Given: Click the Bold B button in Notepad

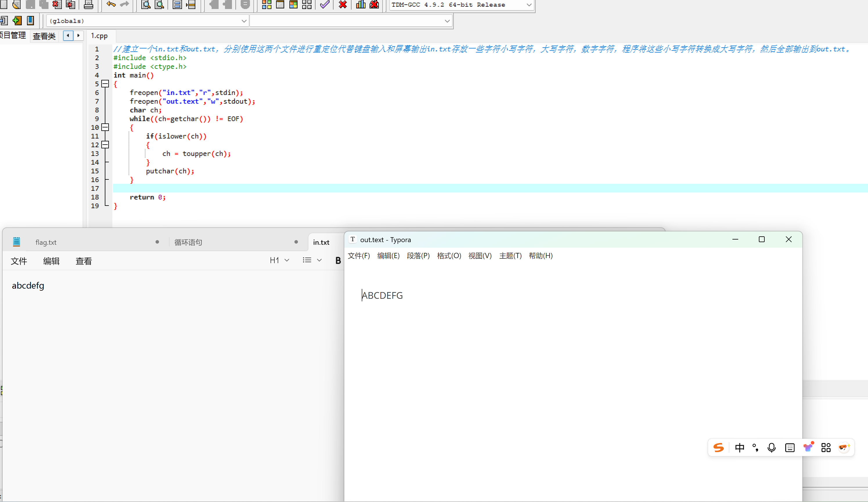Looking at the screenshot, I should tap(338, 261).
